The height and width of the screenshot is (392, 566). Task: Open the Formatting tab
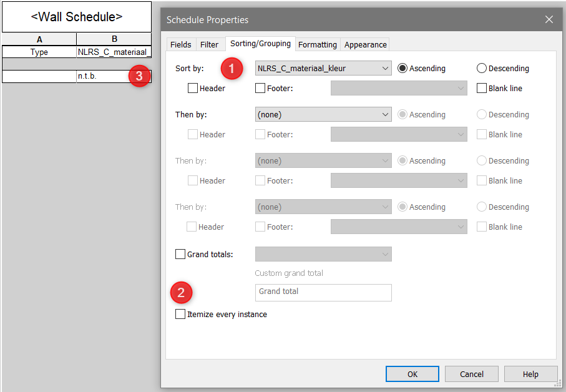(317, 44)
